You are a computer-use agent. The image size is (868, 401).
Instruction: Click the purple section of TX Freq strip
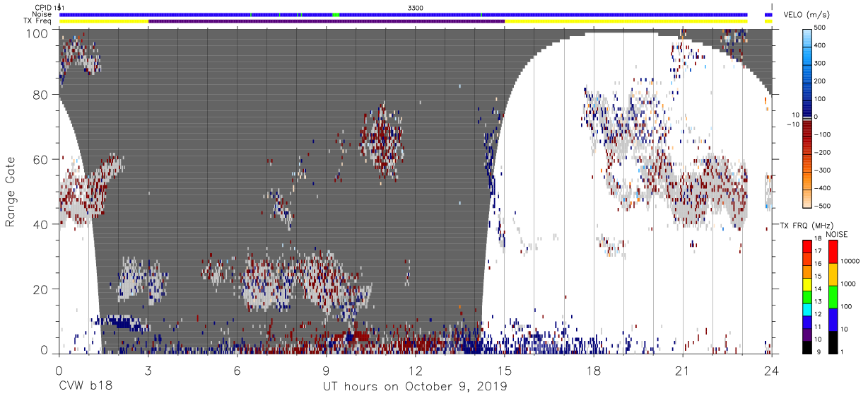click(327, 21)
